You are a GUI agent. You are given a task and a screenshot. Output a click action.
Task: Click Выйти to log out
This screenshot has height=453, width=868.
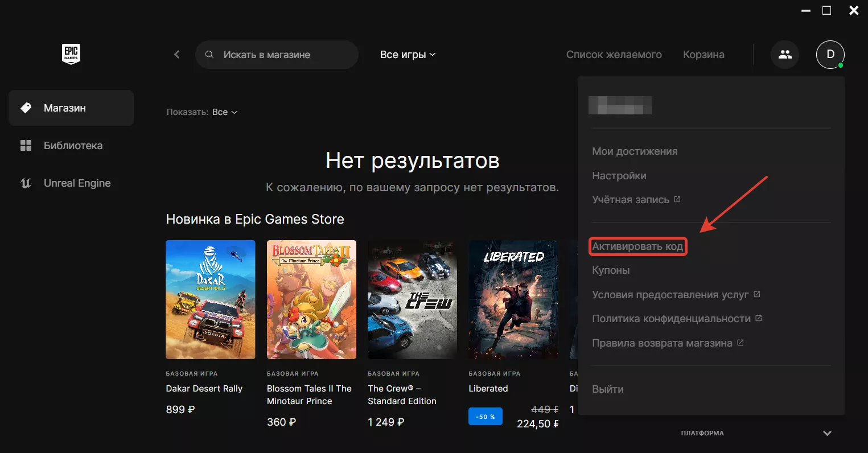click(x=608, y=389)
